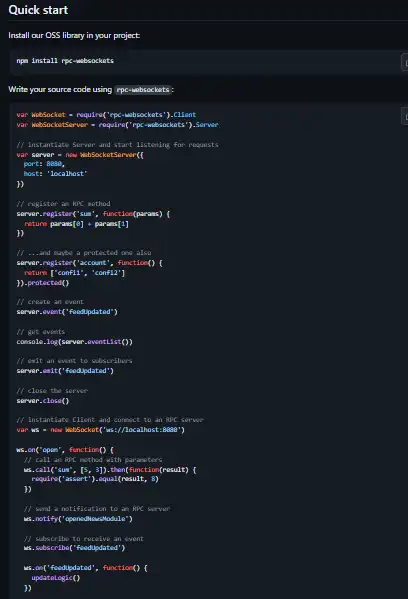The width and height of the screenshot is (408, 599).
Task: Click the line "var WebSocket = require('rpc-websockets').Client"
Action: click(x=106, y=115)
